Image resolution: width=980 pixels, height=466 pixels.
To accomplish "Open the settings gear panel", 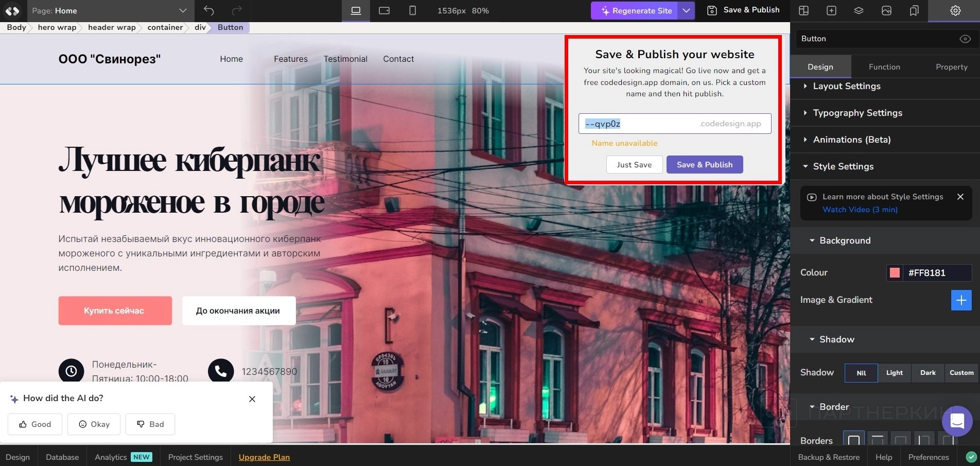I will coord(955,10).
